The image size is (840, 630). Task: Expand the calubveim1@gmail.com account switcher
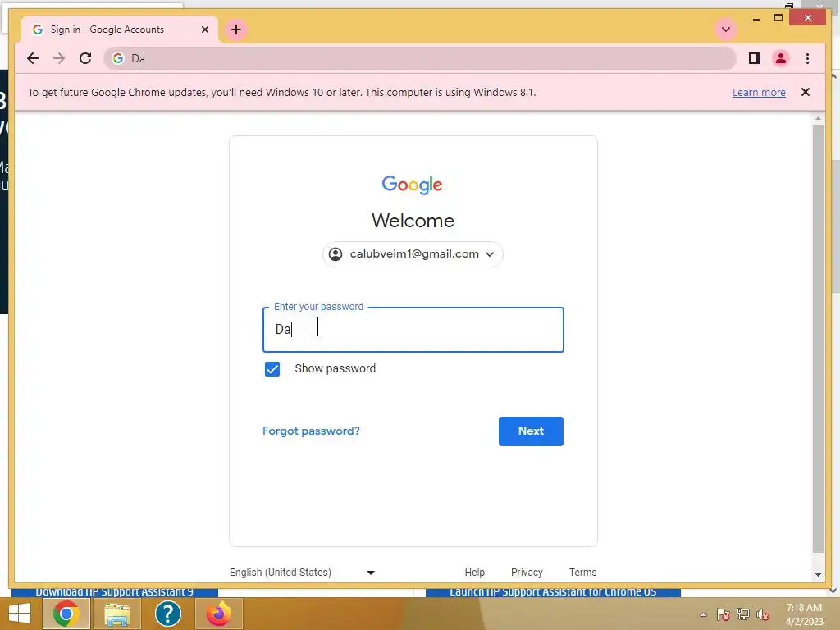(413, 254)
